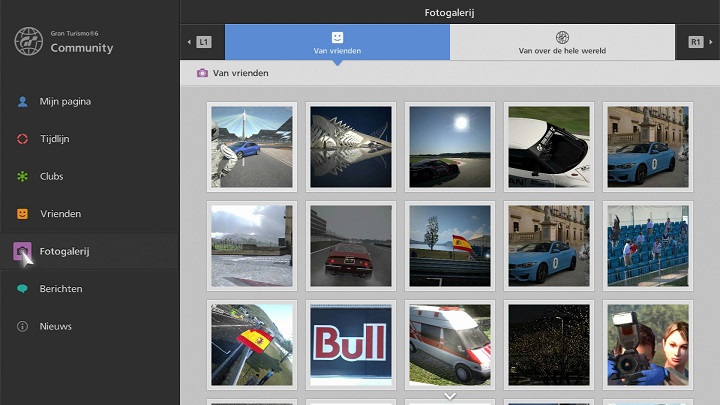Switch to Van vrienden tab
This screenshot has height=405, width=720.
click(x=337, y=42)
